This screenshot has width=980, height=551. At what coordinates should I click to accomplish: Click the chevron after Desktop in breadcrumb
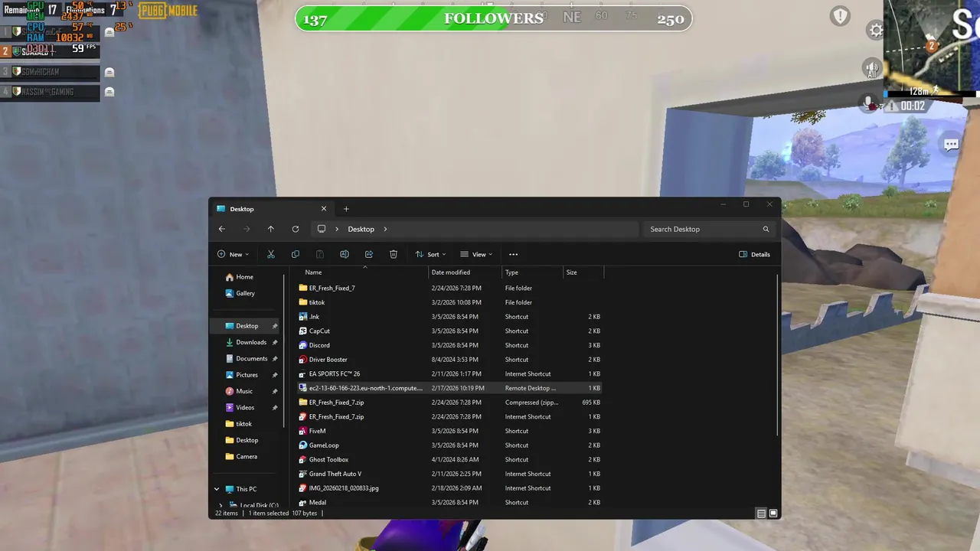[385, 229]
